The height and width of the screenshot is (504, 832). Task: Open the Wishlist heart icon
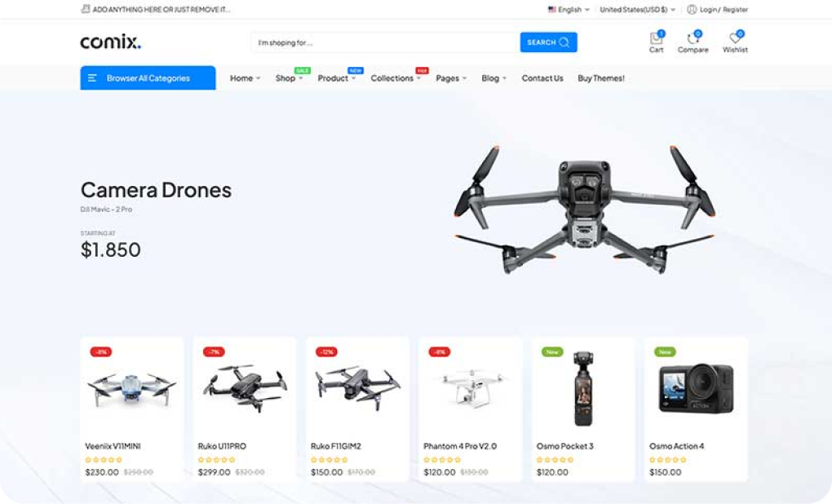click(735, 38)
